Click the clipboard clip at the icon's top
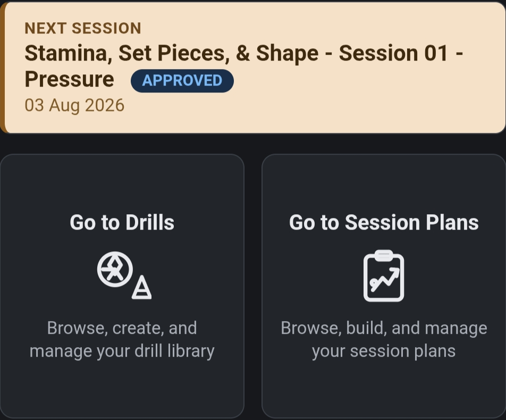506x420 pixels. tap(384, 255)
